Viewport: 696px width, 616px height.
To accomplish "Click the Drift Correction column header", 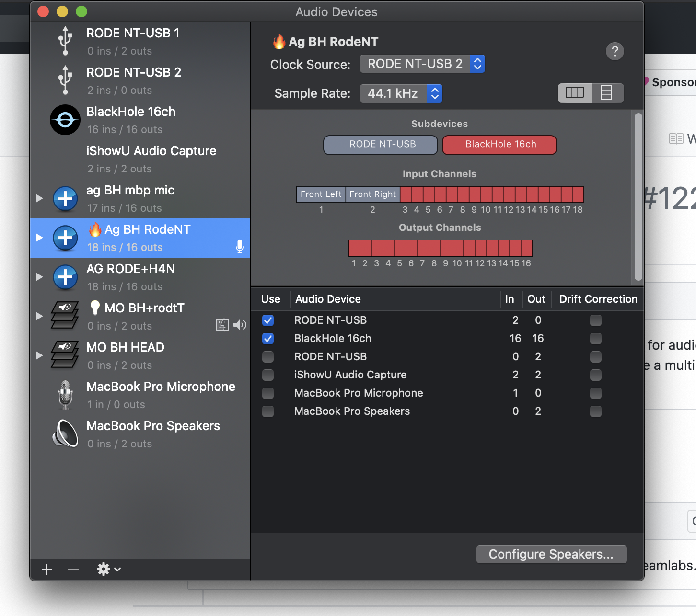I will [598, 299].
